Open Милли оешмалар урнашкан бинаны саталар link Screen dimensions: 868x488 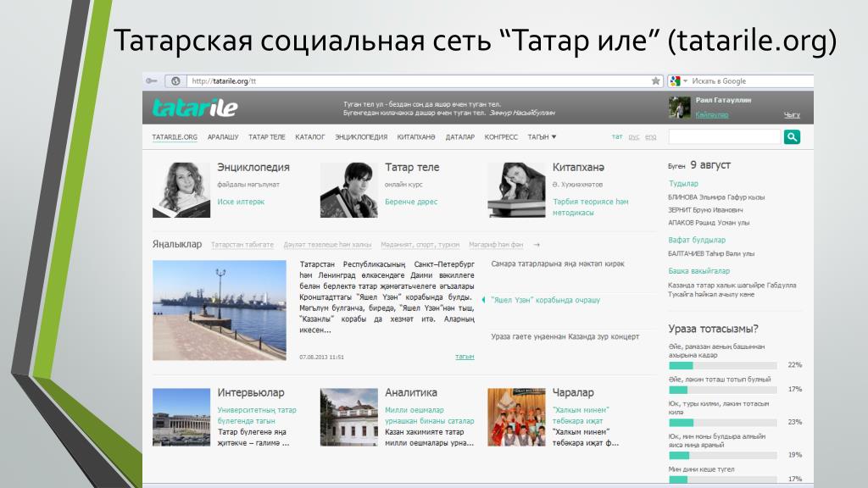430,415
